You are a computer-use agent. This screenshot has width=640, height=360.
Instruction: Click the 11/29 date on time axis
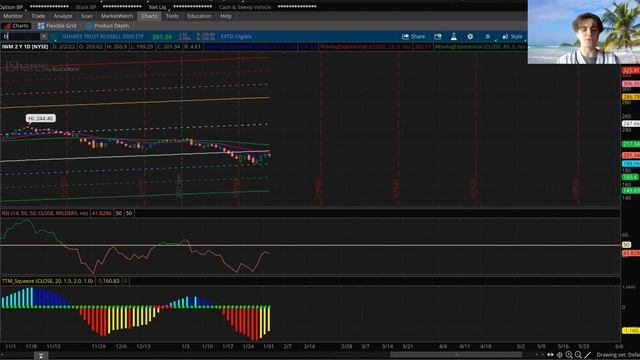98,346
